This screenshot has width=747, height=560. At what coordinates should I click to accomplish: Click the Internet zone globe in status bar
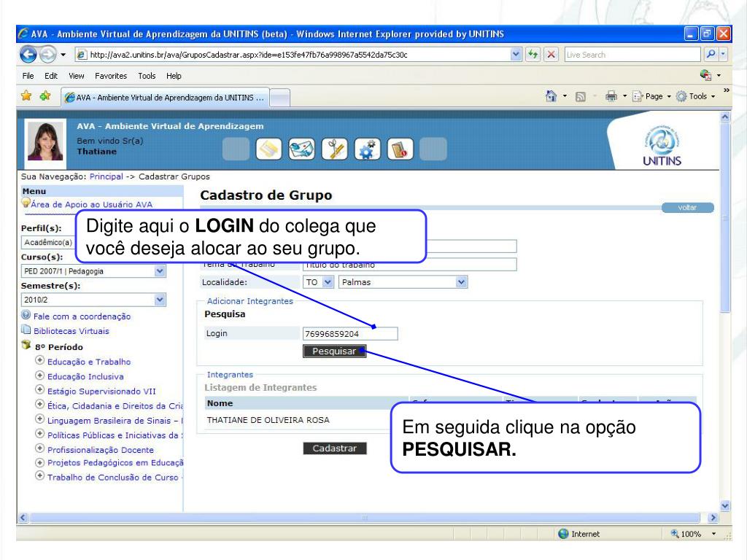(x=564, y=534)
